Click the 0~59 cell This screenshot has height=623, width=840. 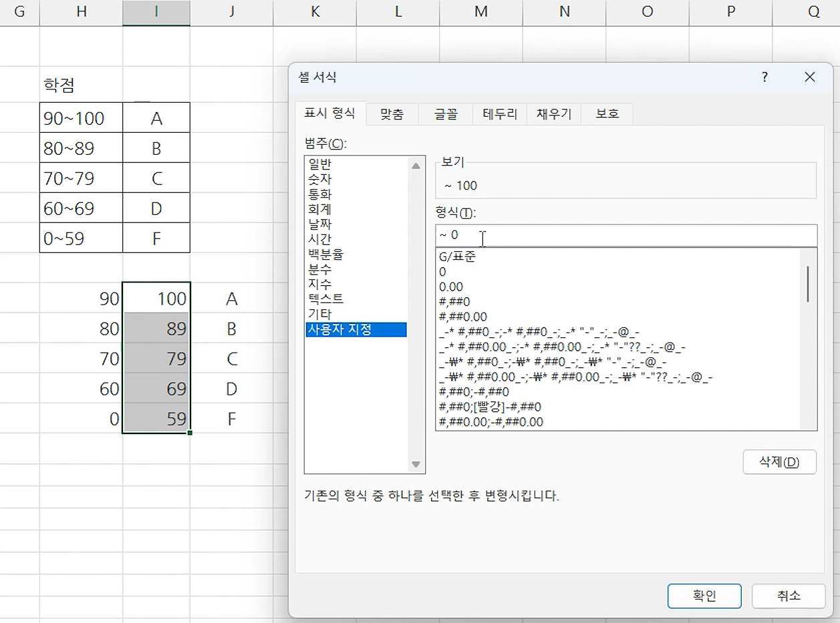82,238
